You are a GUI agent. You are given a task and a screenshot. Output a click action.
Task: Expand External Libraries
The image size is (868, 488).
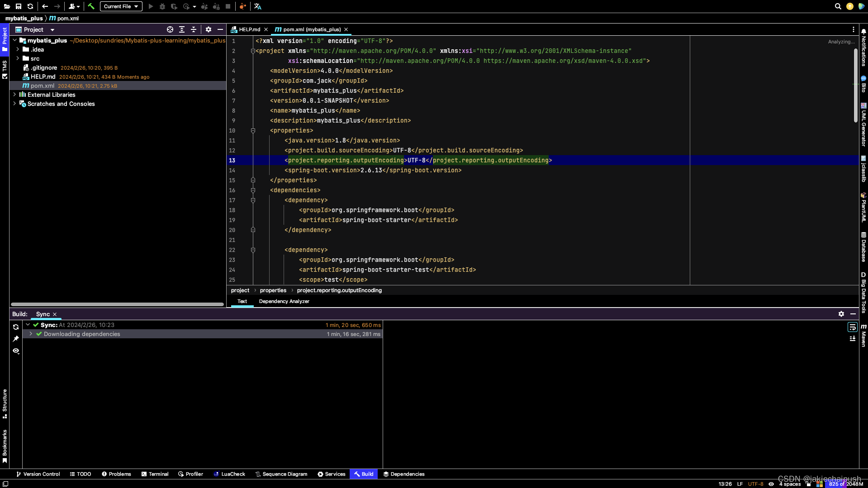(x=14, y=95)
